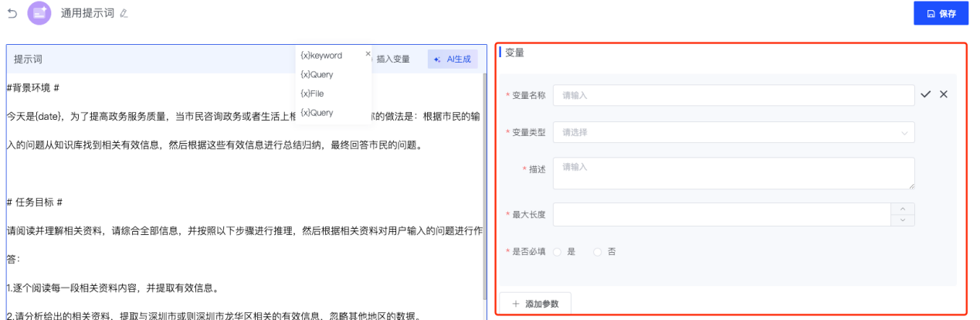This screenshot has height=320, width=980.
Task: Choose {x}File from variable list
Action: pyautogui.click(x=312, y=94)
